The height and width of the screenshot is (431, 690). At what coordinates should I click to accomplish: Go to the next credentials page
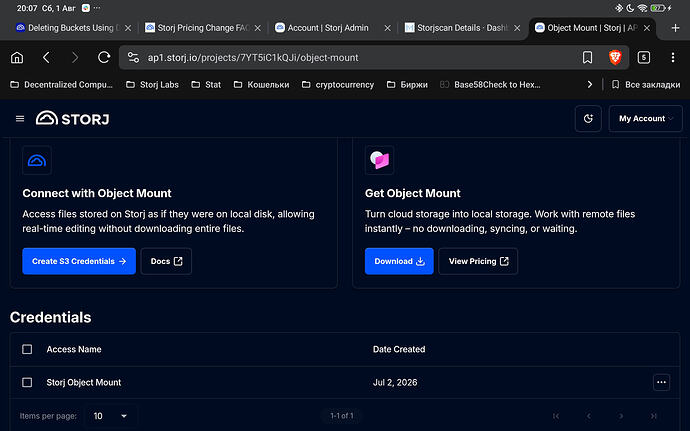tap(621, 416)
